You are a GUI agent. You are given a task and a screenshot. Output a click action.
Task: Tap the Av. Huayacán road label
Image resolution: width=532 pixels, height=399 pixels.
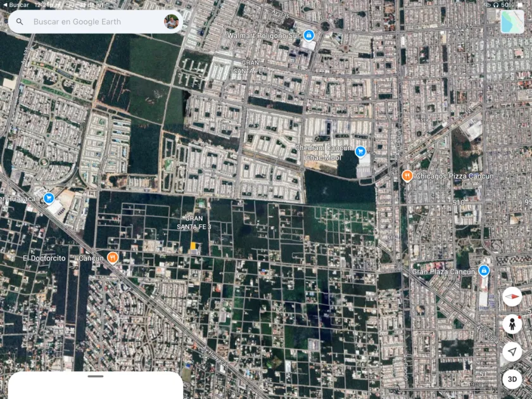[216, 356]
